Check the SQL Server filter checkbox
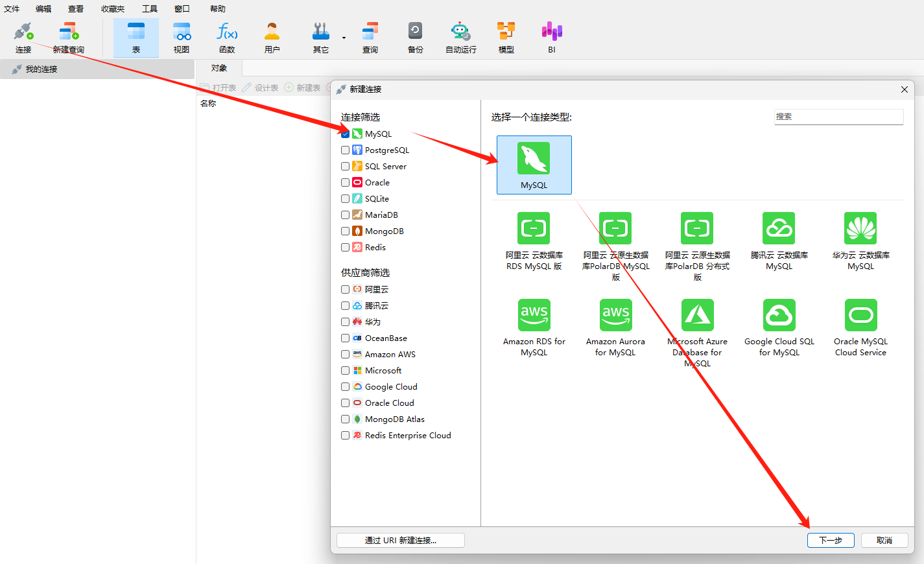Screen dimensions: 924x564 coord(346,167)
